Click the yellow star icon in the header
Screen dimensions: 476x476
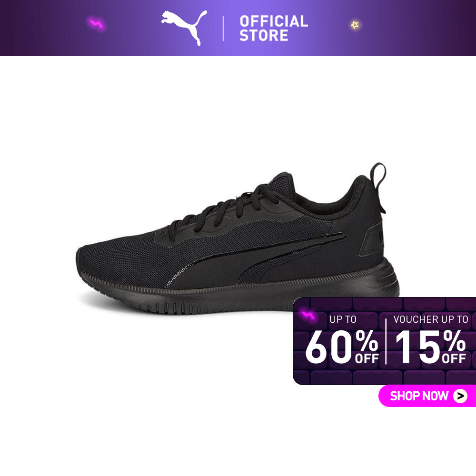coord(355,25)
